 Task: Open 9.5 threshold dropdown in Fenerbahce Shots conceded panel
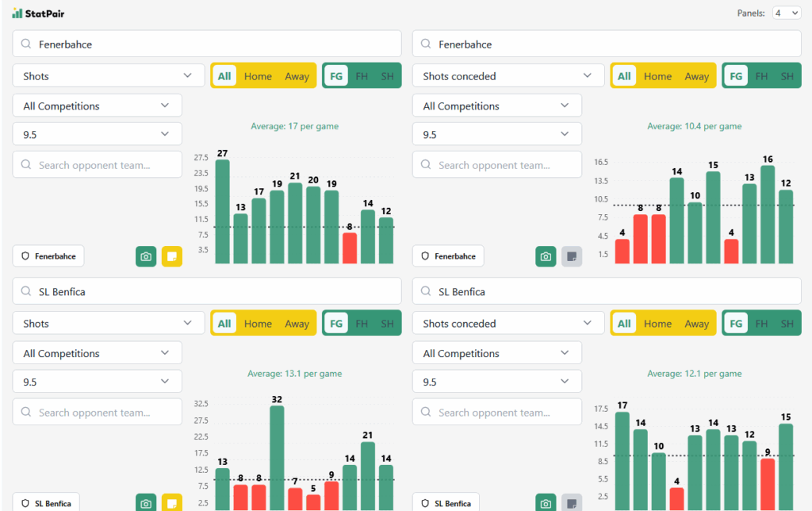(496, 134)
